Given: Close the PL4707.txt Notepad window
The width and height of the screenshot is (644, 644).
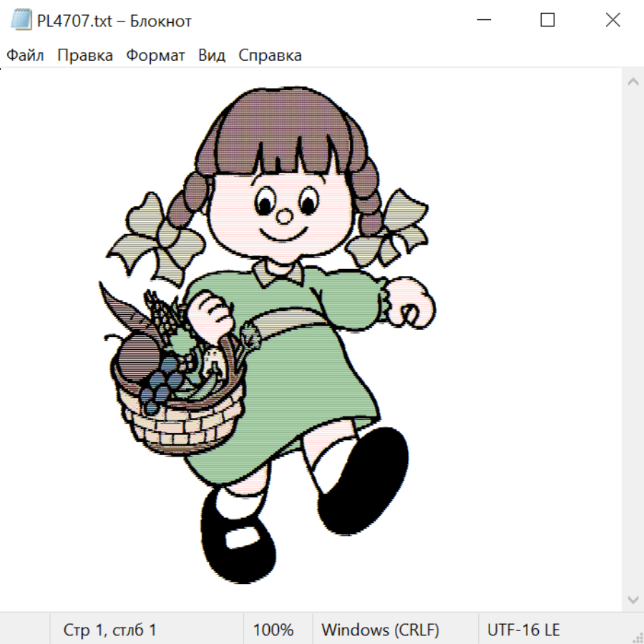Looking at the screenshot, I should point(613,21).
